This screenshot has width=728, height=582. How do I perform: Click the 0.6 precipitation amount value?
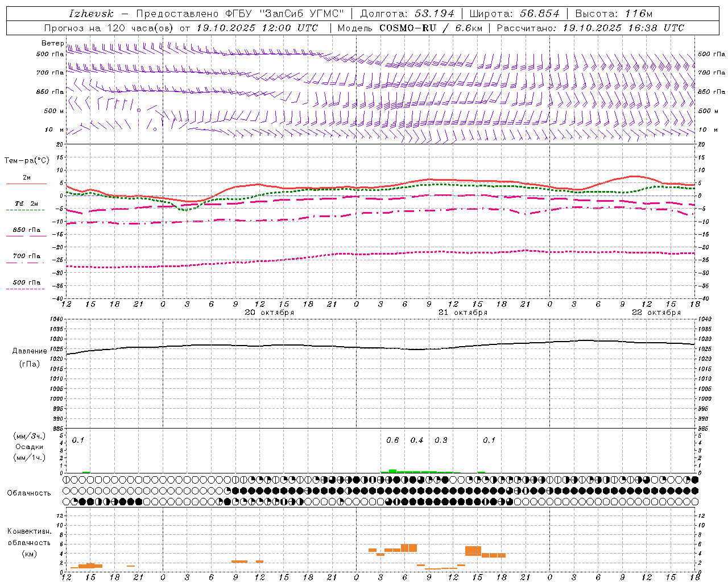(392, 440)
